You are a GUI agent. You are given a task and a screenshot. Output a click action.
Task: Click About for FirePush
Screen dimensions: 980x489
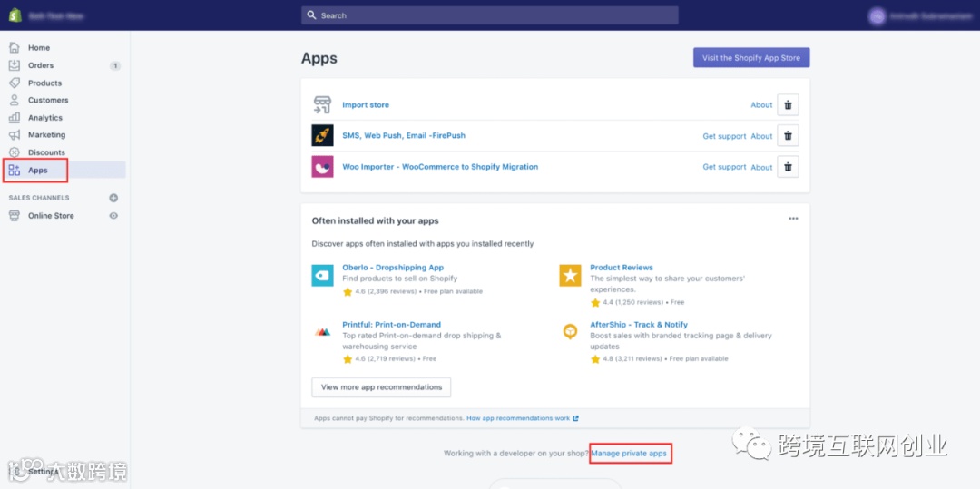[761, 136]
